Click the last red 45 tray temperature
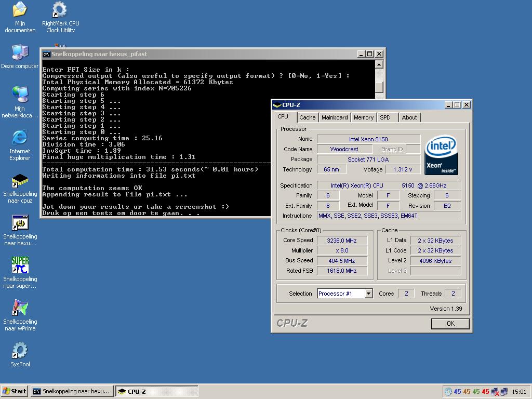Screen dimensions: 532x399 click(485, 392)
